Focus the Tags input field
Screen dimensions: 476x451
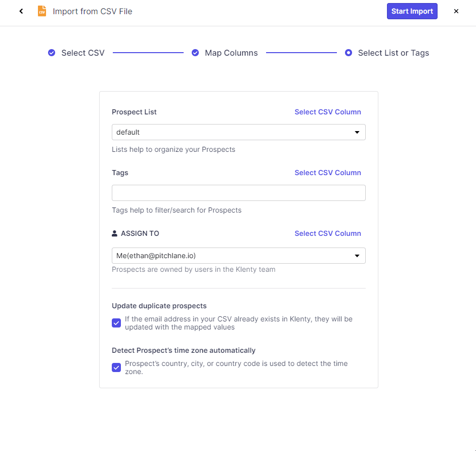pyautogui.click(x=238, y=193)
